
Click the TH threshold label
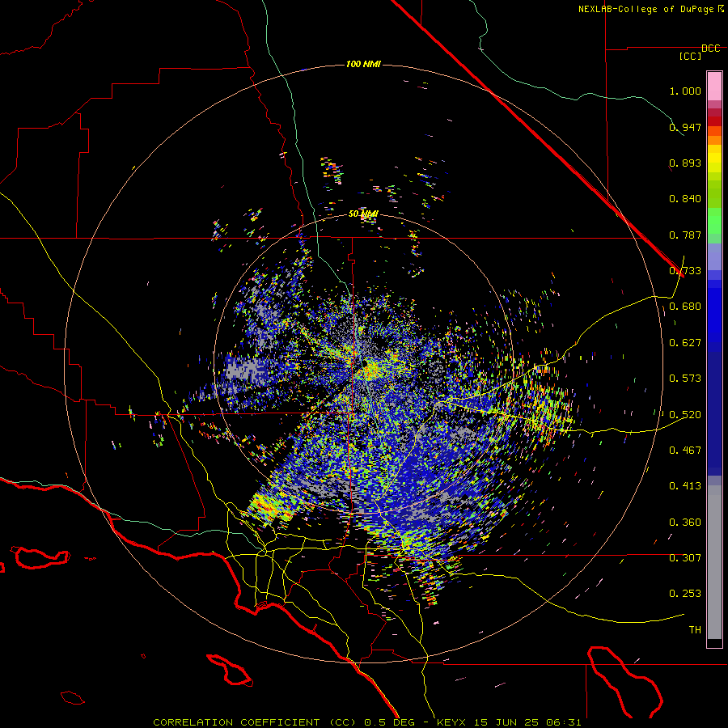(x=695, y=630)
